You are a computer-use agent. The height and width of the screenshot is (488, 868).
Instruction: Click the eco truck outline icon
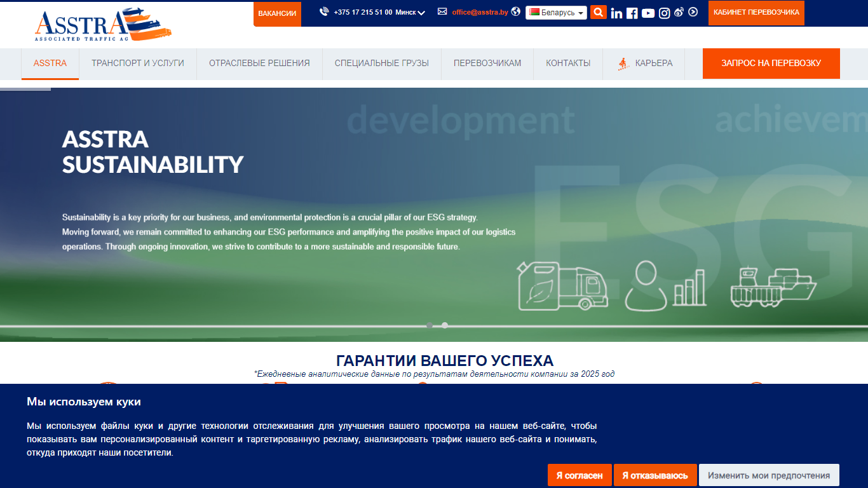(x=563, y=285)
